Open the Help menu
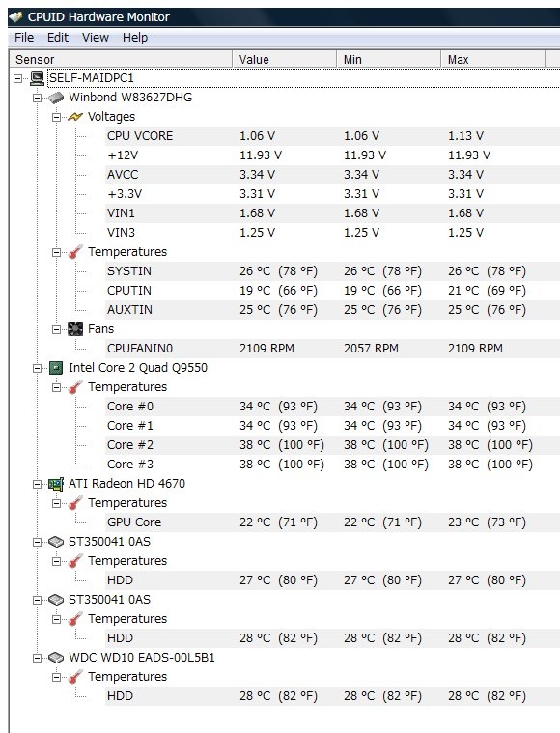The width and height of the screenshot is (560, 733). pos(135,38)
